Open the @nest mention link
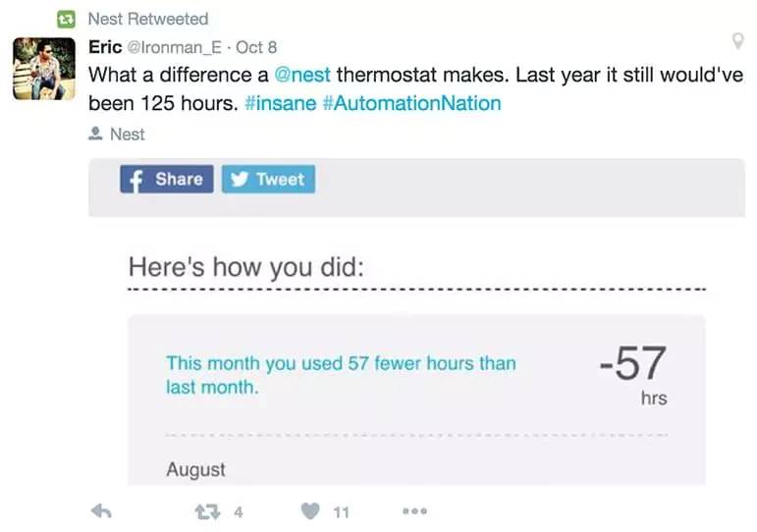Image resolution: width=757 pixels, height=532 pixels. (x=302, y=75)
